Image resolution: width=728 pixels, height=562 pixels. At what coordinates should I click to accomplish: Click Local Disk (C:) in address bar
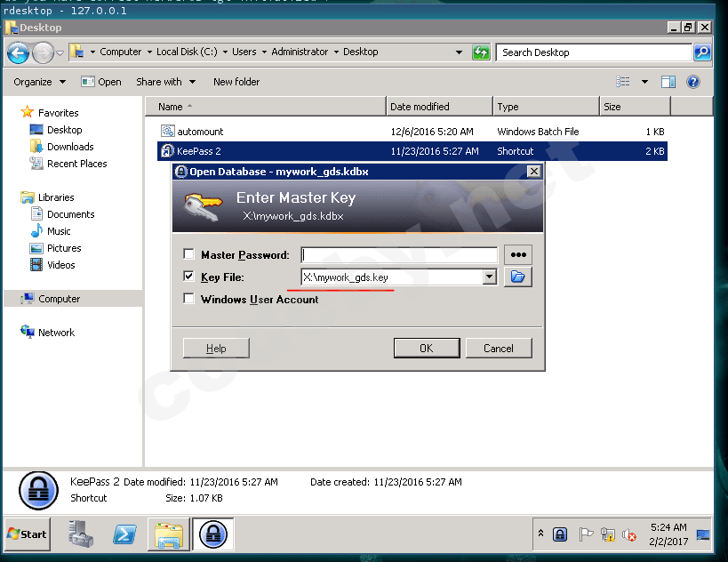tap(187, 52)
